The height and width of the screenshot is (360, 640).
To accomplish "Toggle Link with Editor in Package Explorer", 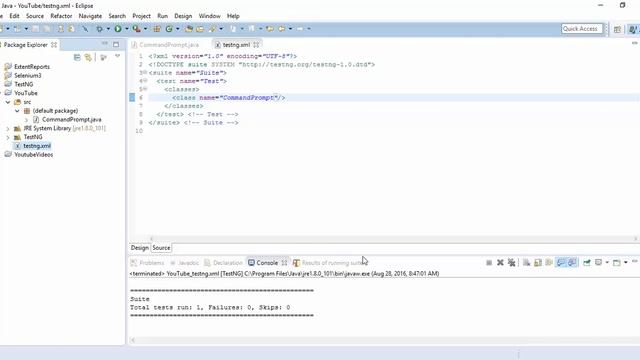I will (x=88, y=57).
